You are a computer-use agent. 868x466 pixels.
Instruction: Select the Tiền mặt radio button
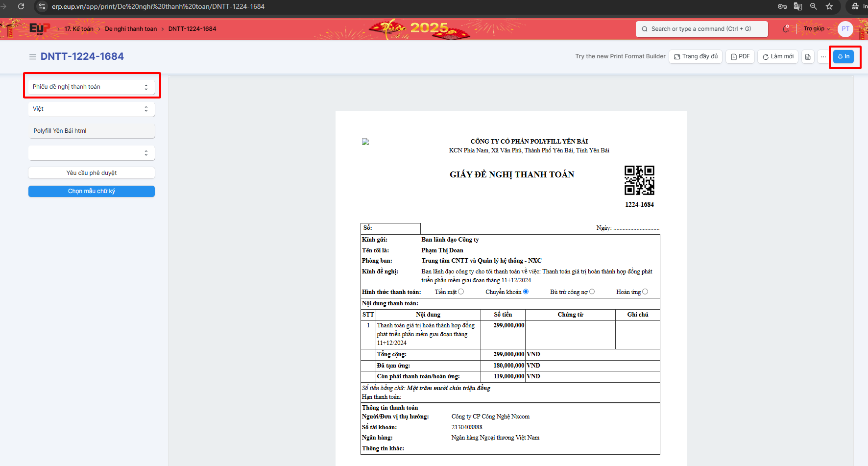click(461, 292)
